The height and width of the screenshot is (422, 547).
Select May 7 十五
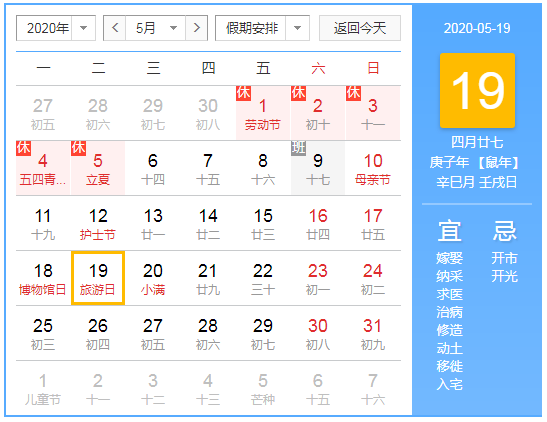(x=208, y=168)
